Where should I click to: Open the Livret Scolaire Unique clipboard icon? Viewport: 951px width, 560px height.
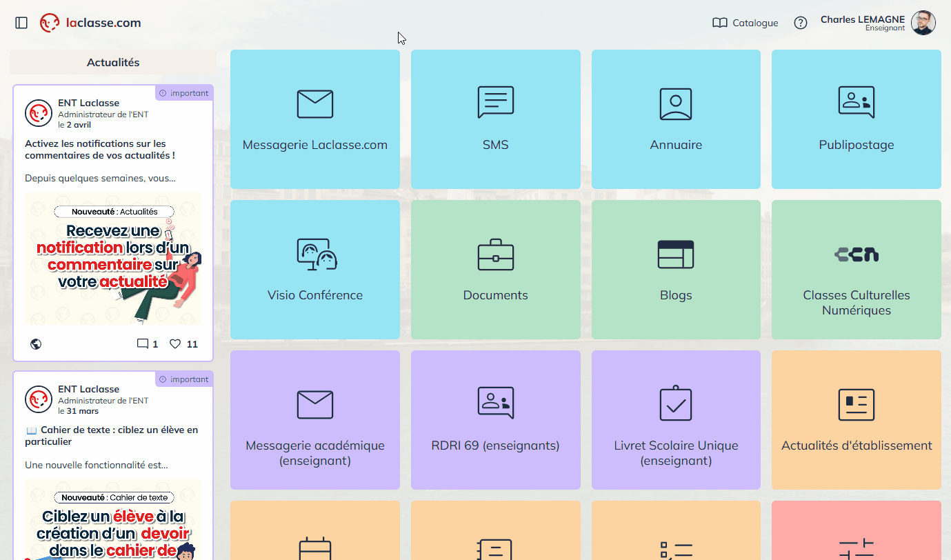676,403
